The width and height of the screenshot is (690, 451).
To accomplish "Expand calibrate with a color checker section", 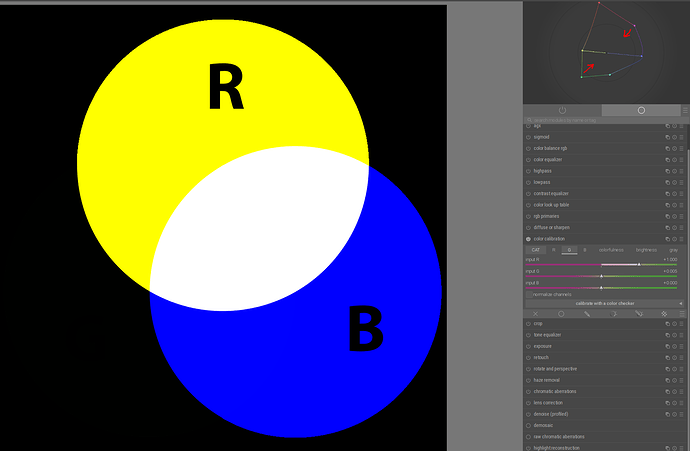I will coord(604,303).
